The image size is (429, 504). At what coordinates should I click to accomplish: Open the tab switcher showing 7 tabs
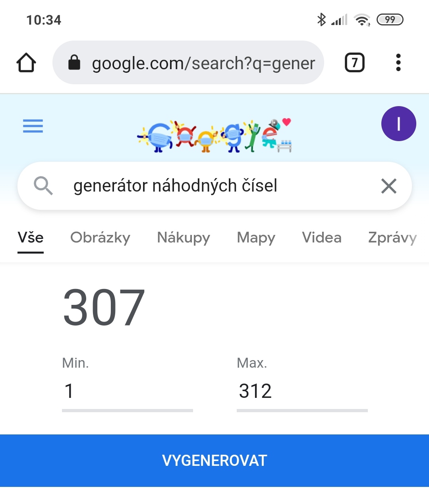354,63
